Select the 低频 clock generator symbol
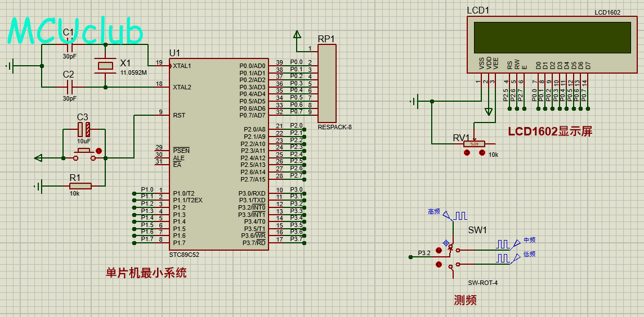 [503, 258]
